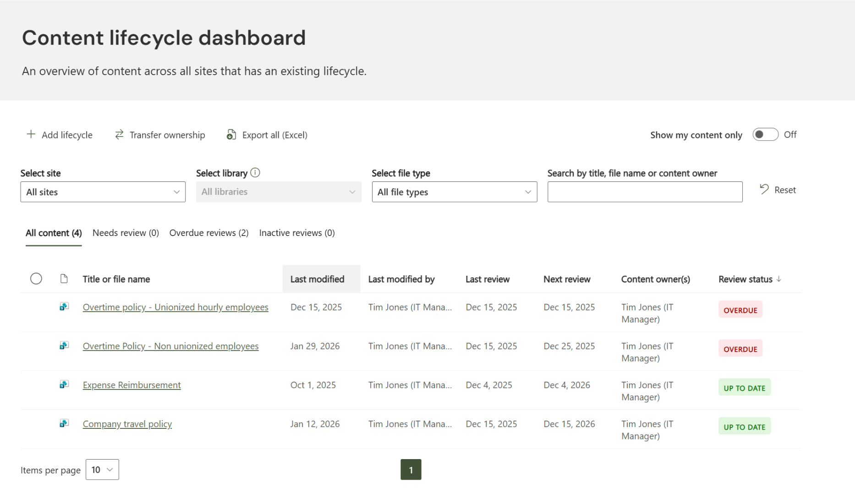Click the Add lifecycle plus icon

click(31, 134)
